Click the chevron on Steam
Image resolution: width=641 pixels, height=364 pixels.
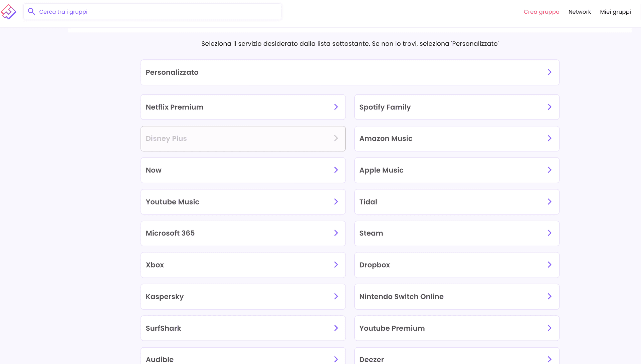click(x=550, y=233)
